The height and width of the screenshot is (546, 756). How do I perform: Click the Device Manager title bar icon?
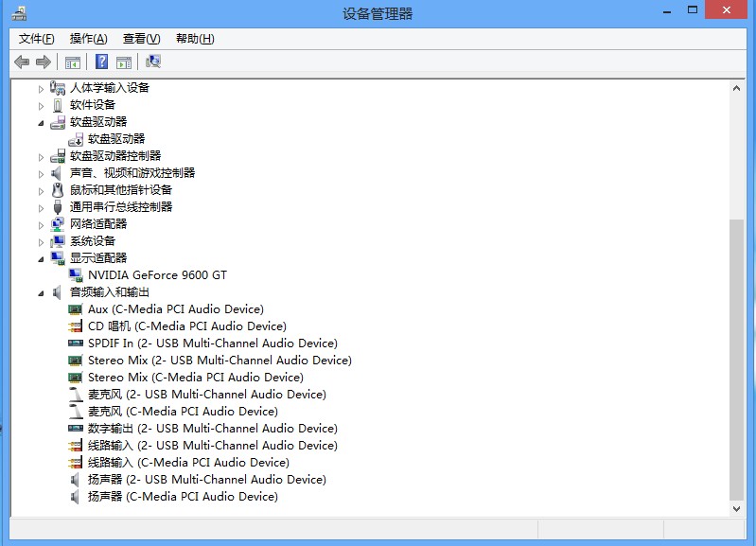click(x=19, y=13)
